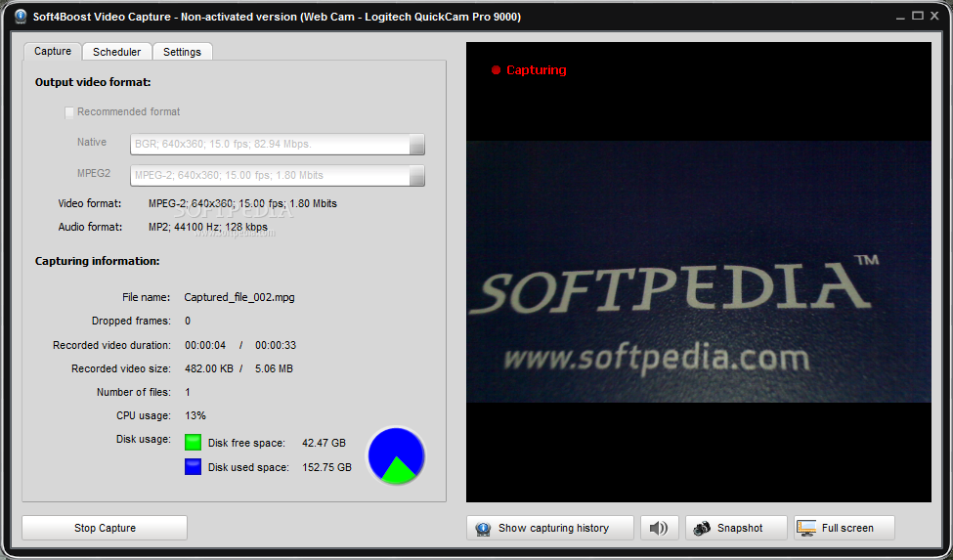The height and width of the screenshot is (560, 953).
Task: Click the recorded duration 00:00:04
Action: coord(205,345)
